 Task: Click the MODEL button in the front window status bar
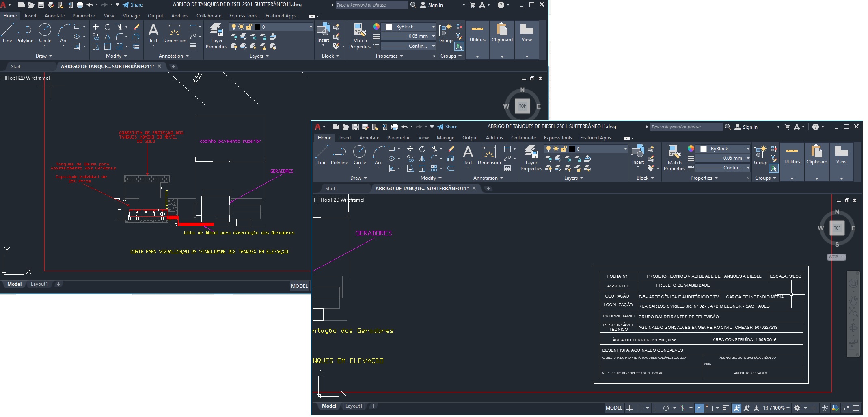613,408
